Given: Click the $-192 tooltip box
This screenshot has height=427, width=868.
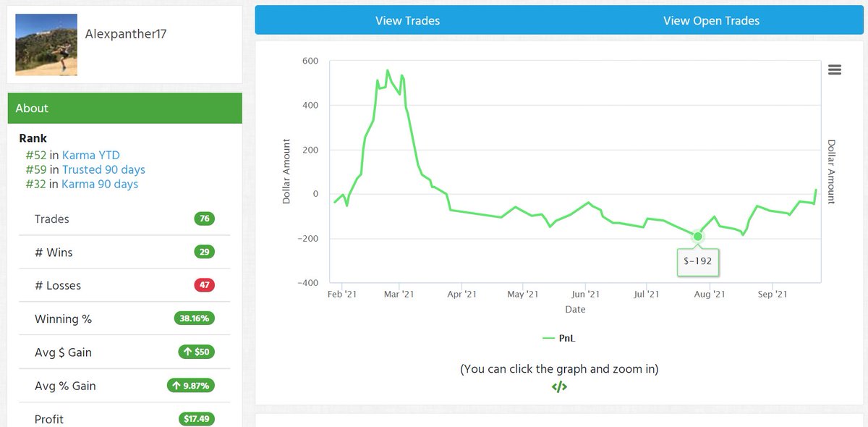Looking at the screenshot, I should point(698,261).
